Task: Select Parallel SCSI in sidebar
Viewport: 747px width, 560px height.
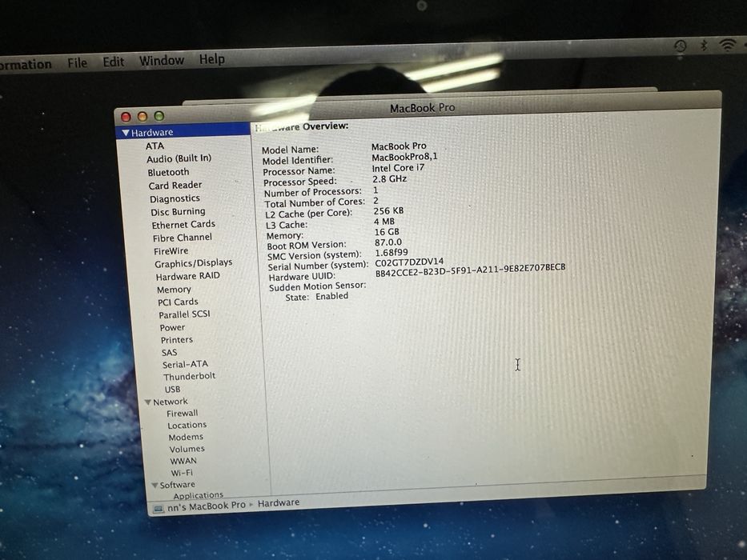Action: [184, 314]
